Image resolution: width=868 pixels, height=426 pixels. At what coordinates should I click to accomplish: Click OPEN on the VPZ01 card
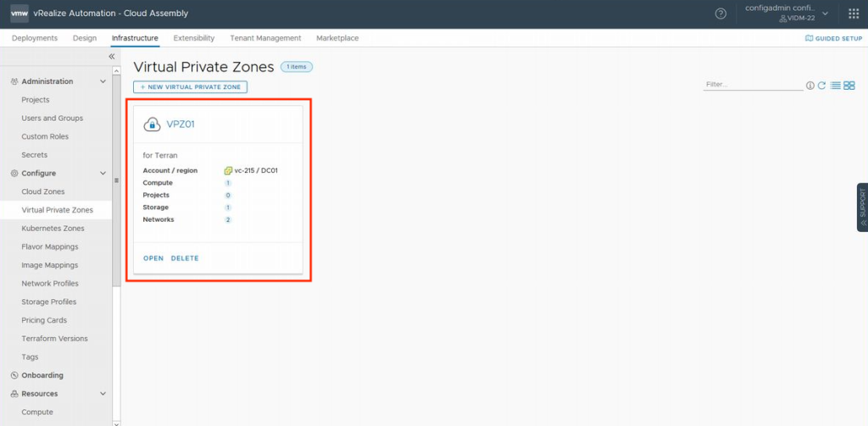coord(153,258)
